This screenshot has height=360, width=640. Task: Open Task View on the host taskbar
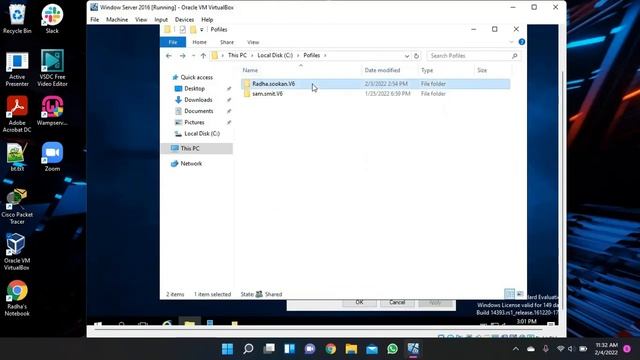[269, 349]
